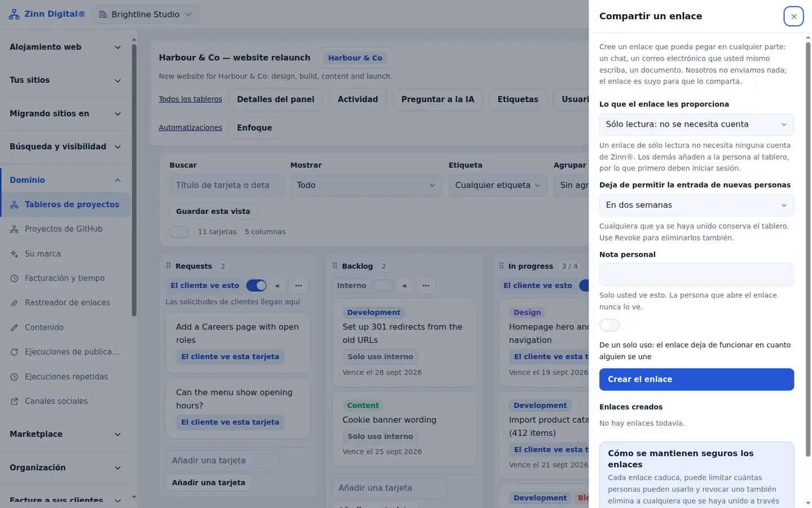Expand the Búsqueda y visibilidad section
812x508 pixels.
point(65,147)
